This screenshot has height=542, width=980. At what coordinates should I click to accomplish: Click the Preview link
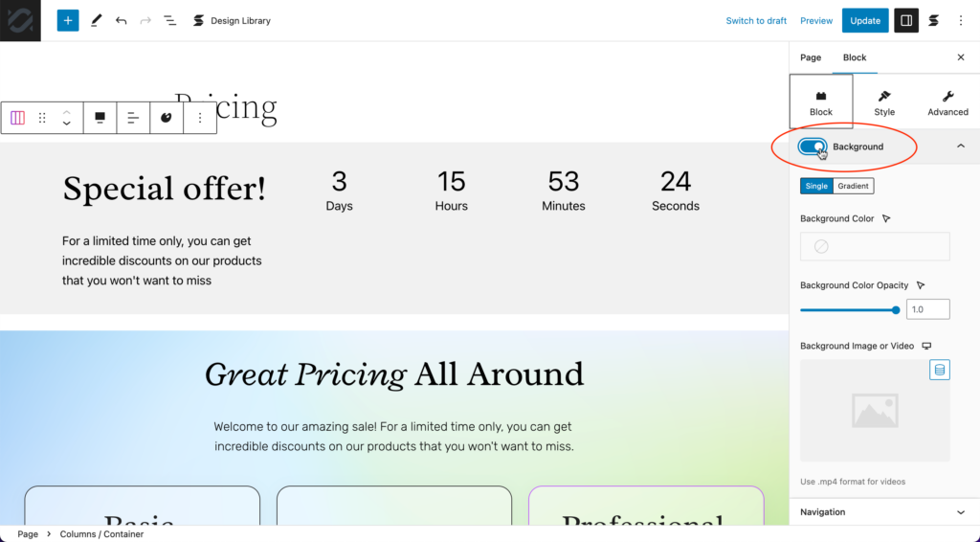click(816, 21)
